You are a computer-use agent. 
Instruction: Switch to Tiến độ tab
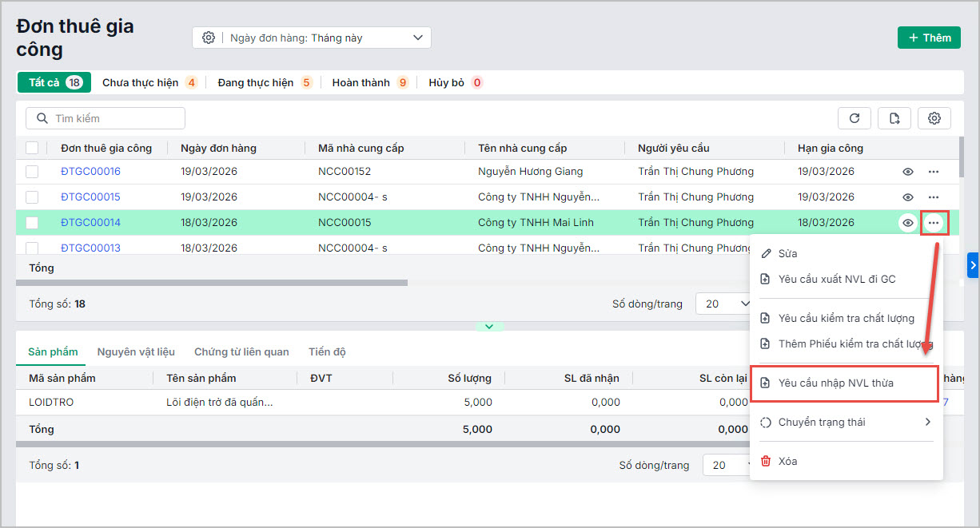point(327,351)
